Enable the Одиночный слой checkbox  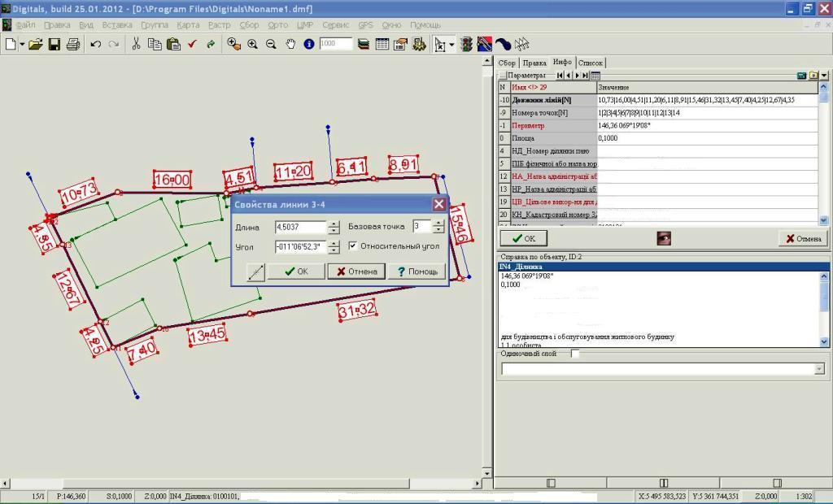pos(575,354)
